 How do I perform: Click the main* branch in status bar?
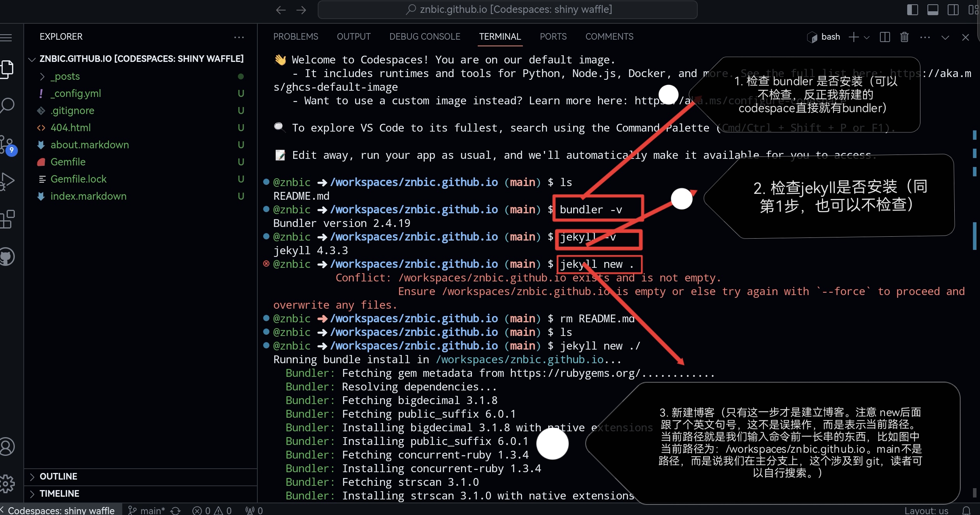146,510
